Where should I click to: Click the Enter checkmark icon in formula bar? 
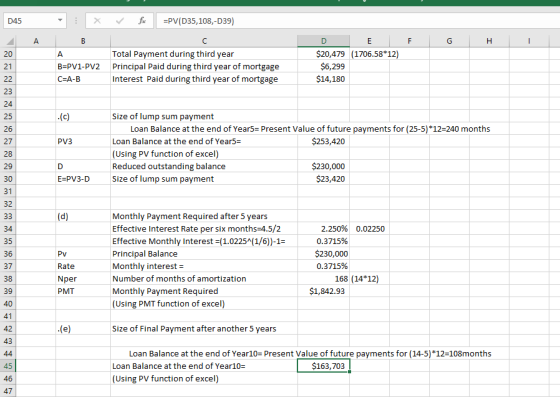point(120,21)
